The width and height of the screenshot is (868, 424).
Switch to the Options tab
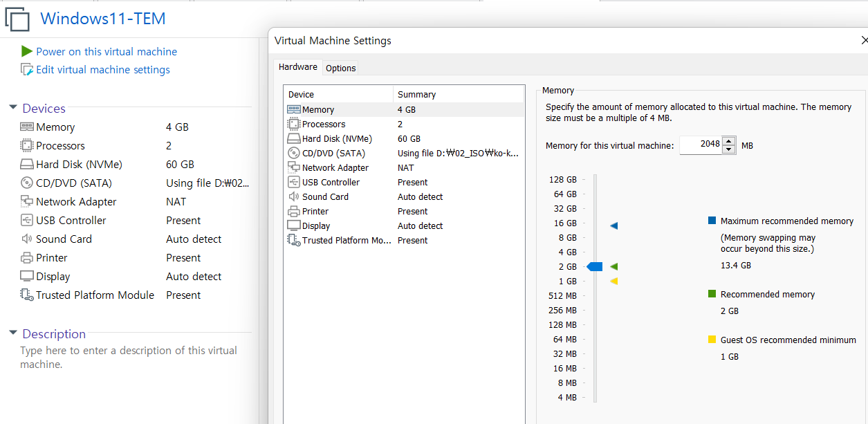click(341, 68)
